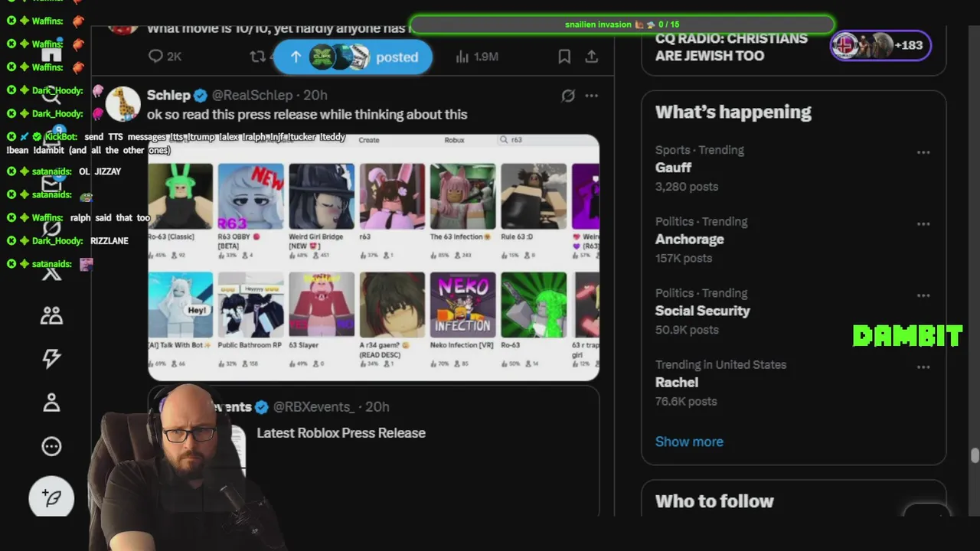
Task: Open the Premium lightning bolt icon
Action: 51,358
